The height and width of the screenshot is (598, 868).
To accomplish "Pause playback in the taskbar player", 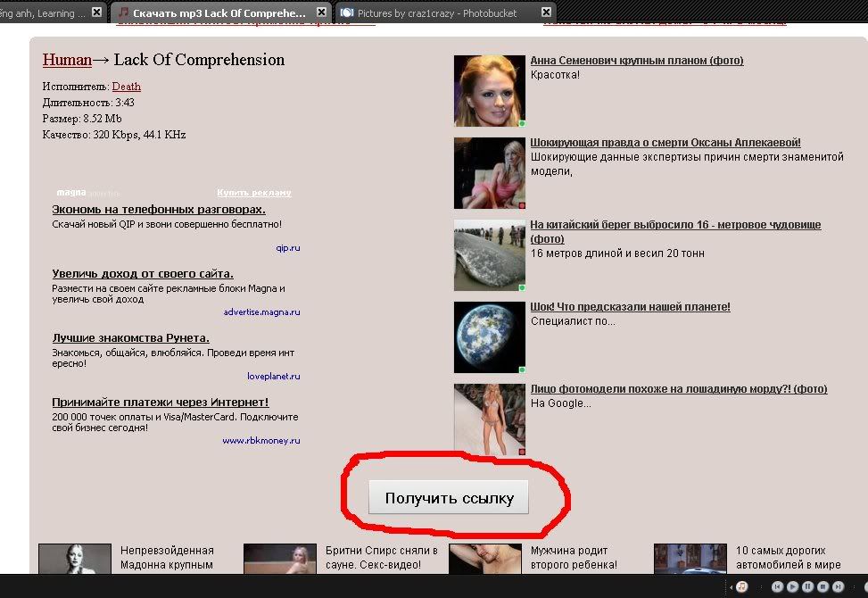I will [808, 586].
